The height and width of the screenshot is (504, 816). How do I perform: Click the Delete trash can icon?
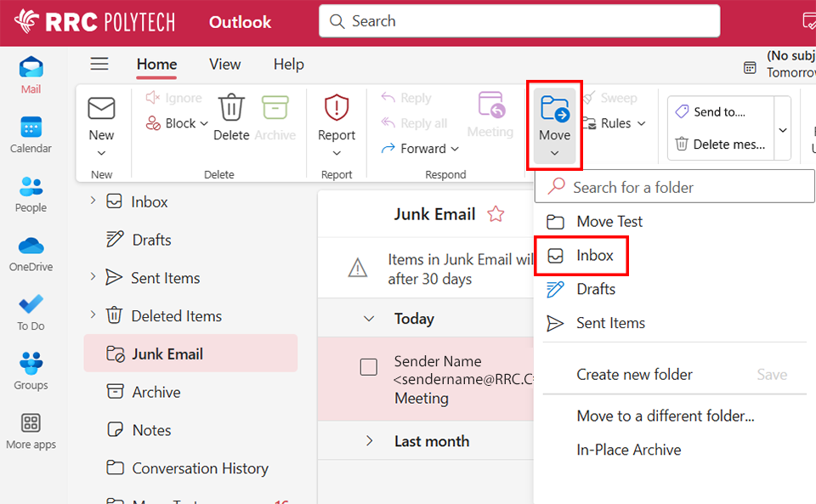(x=231, y=106)
